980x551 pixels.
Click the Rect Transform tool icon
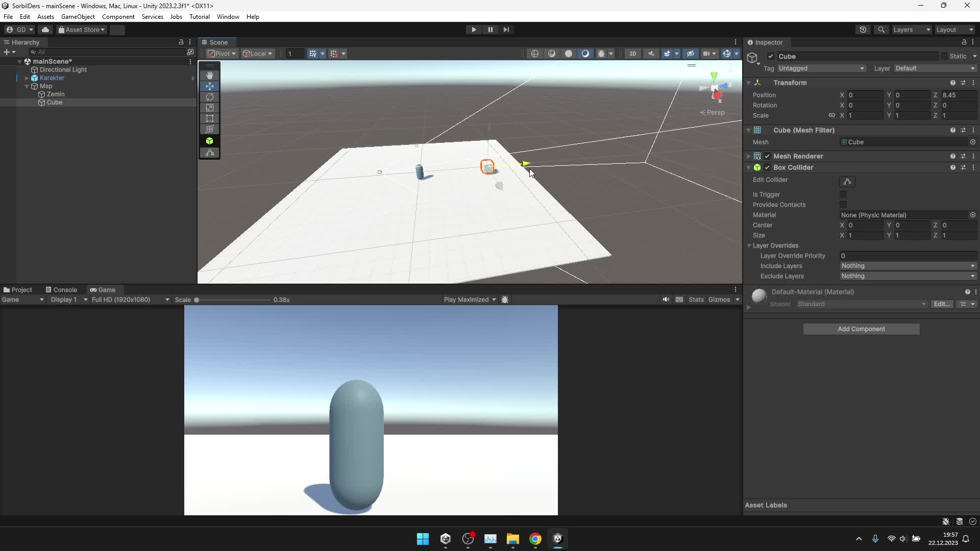pyautogui.click(x=209, y=118)
